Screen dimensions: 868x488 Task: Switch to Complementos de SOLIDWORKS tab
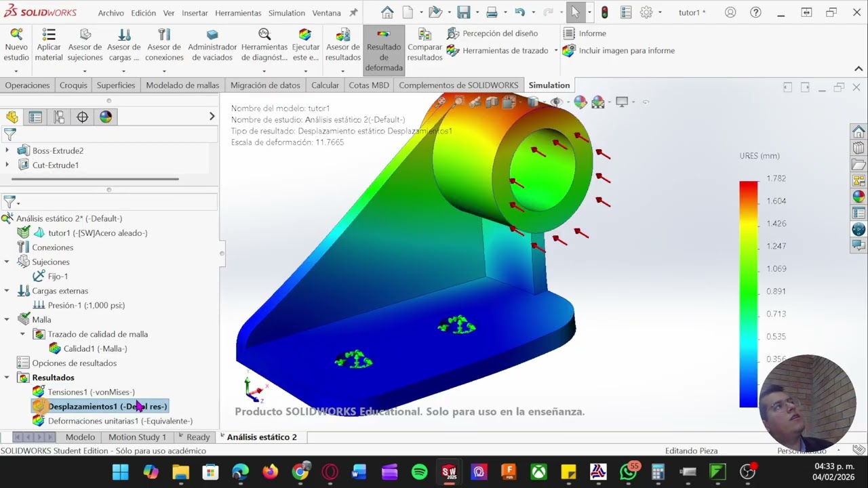pos(458,85)
